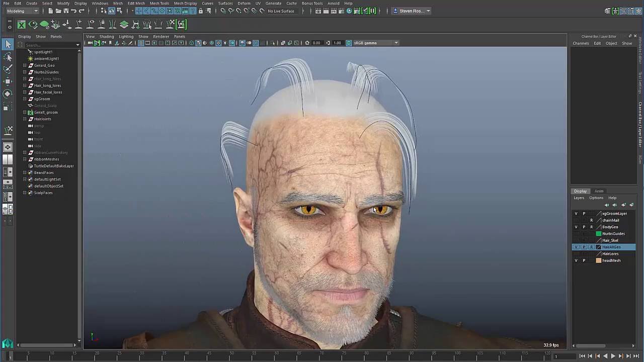644x362 pixels.
Task: Click the green NurbsGuides layer color swatch
Action: 599,234
